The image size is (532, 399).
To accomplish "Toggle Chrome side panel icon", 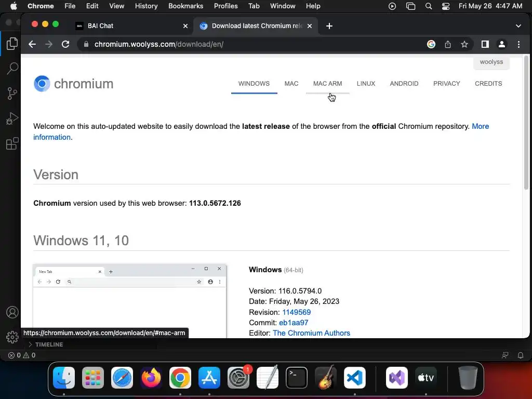I will (485, 44).
